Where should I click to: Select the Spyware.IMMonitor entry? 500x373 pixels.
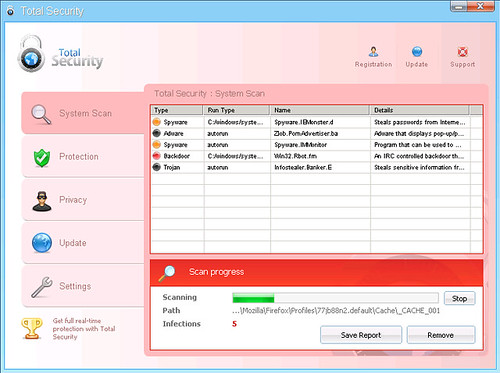pos(300,145)
